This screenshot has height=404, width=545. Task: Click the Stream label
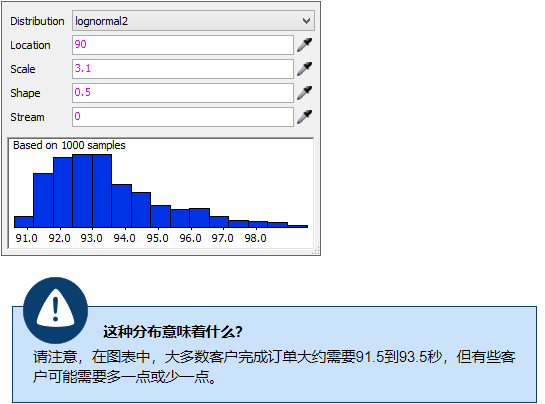pos(27,117)
